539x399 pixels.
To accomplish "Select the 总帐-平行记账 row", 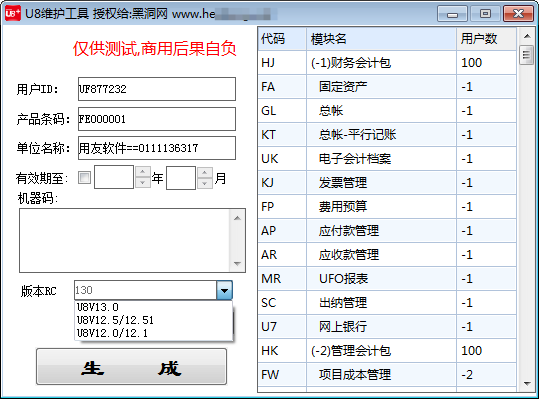I will (387, 135).
